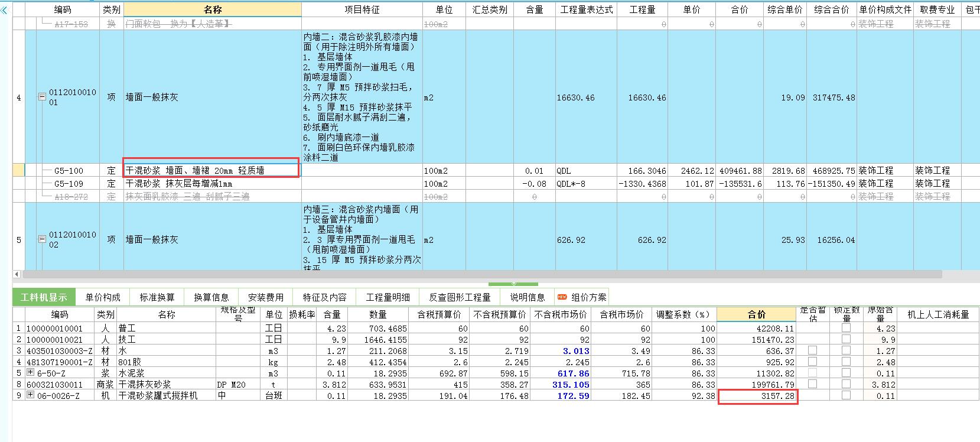980x442 pixels.
Task: Open the 换算信息 tab
Action: tap(211, 297)
